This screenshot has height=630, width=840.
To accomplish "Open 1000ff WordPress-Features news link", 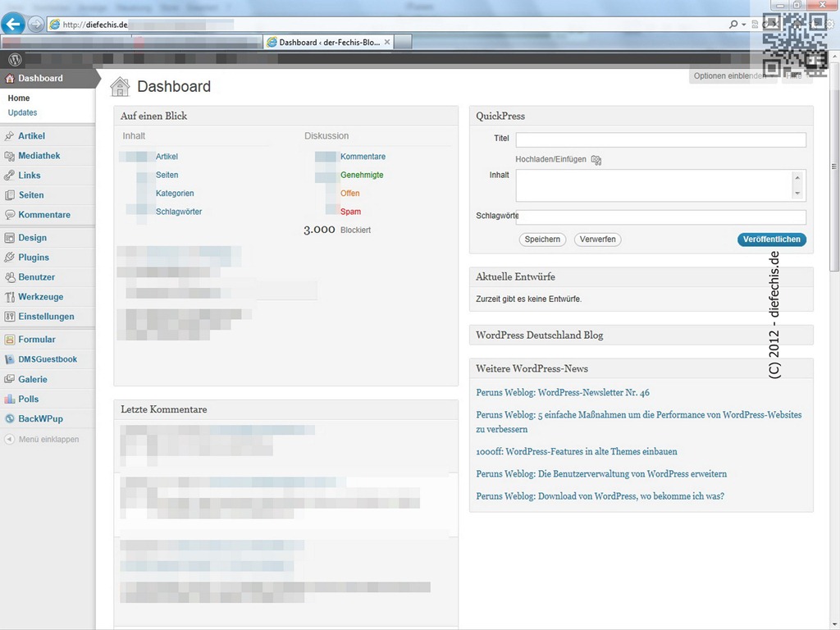I will [577, 452].
